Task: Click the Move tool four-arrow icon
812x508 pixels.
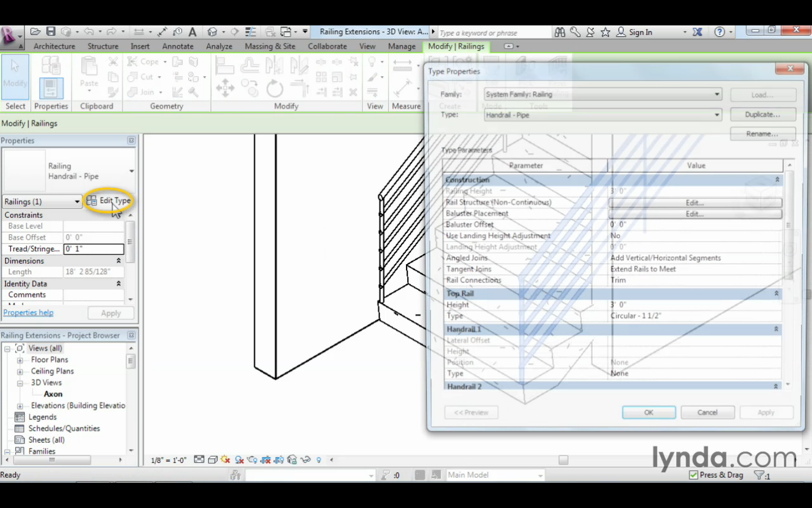Action: coord(225,89)
